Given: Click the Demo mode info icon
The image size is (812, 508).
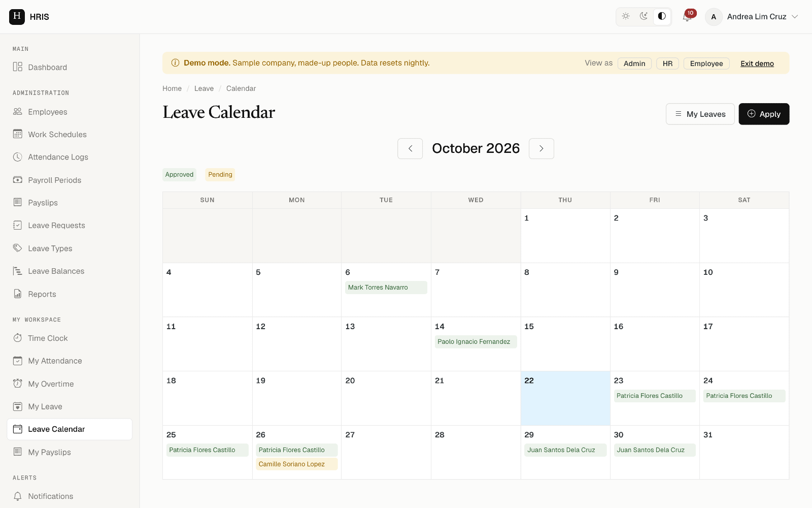Looking at the screenshot, I should 175,63.
